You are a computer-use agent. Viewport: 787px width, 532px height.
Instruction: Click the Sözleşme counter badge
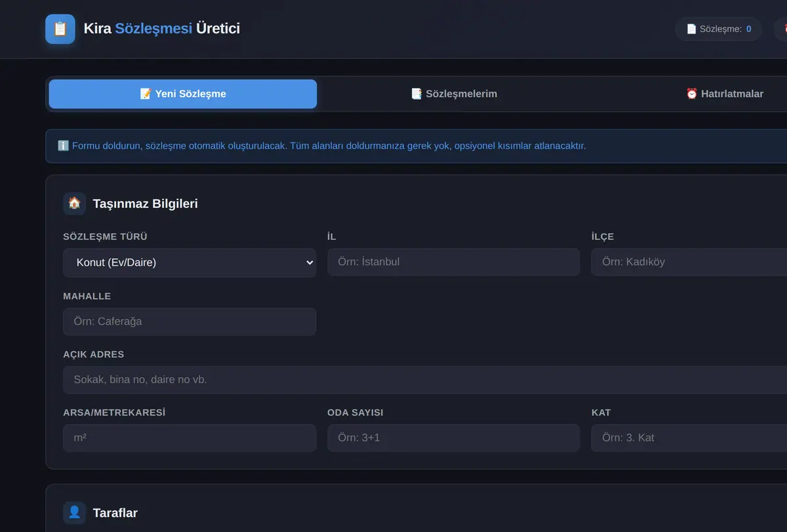point(719,29)
